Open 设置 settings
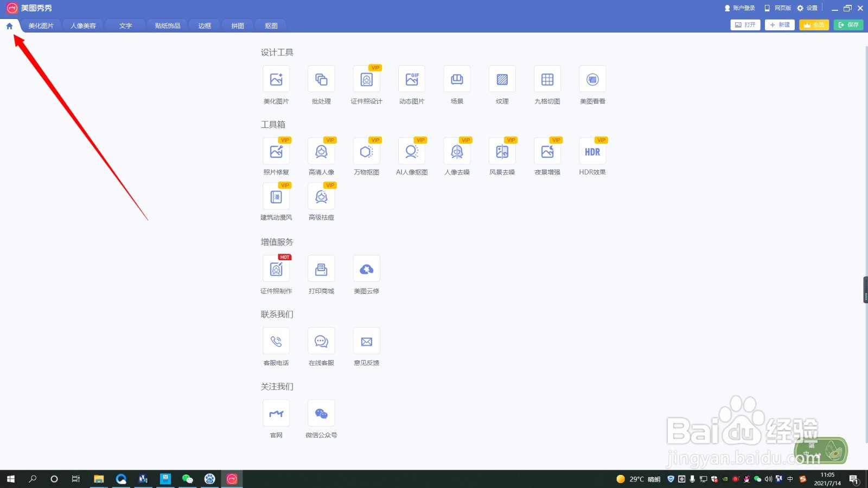The height and width of the screenshot is (488, 868). click(x=807, y=8)
